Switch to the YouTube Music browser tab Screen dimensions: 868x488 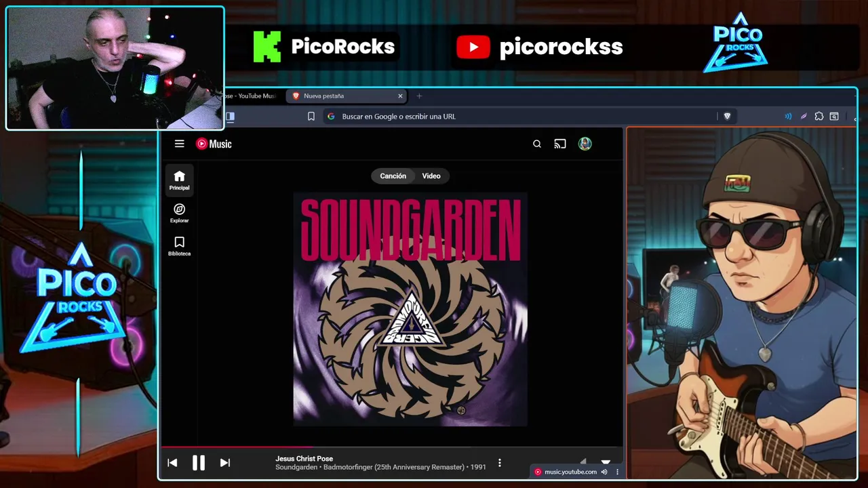point(250,96)
